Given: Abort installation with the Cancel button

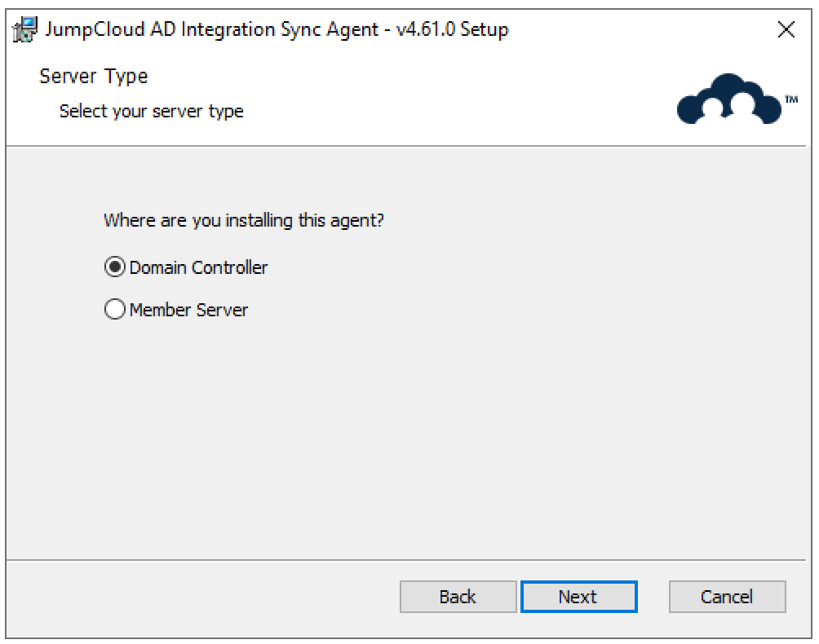Looking at the screenshot, I should [x=727, y=597].
